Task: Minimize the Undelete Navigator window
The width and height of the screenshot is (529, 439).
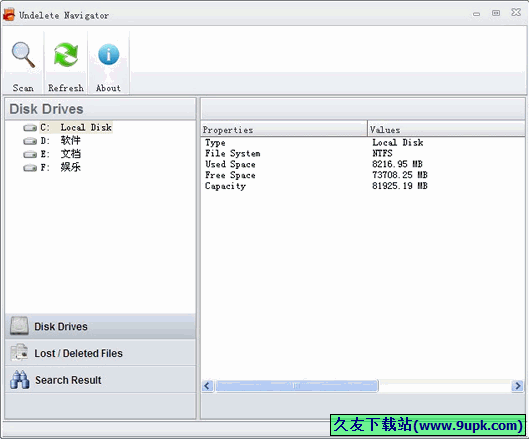Action: pos(476,14)
